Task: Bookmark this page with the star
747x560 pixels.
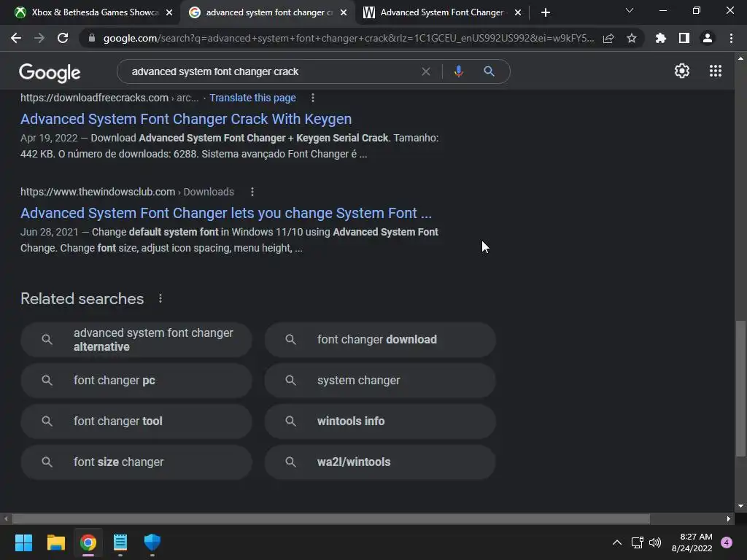Action: pos(632,38)
